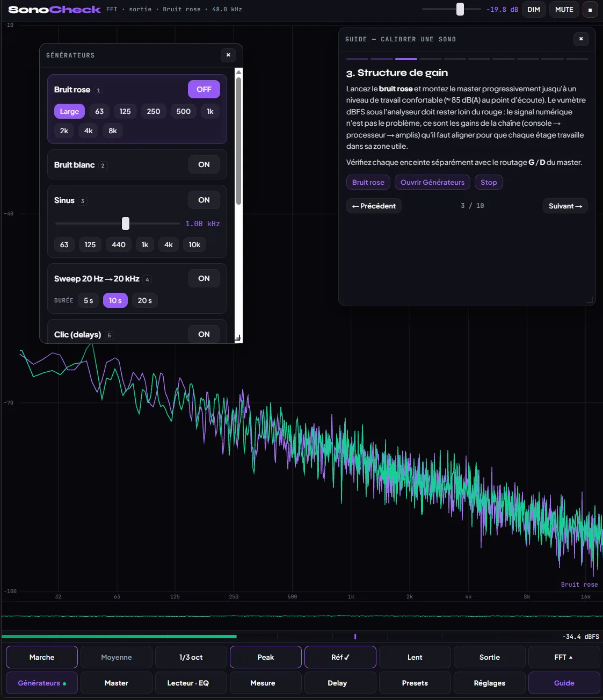Select 63 Hz pink noise band

click(99, 111)
